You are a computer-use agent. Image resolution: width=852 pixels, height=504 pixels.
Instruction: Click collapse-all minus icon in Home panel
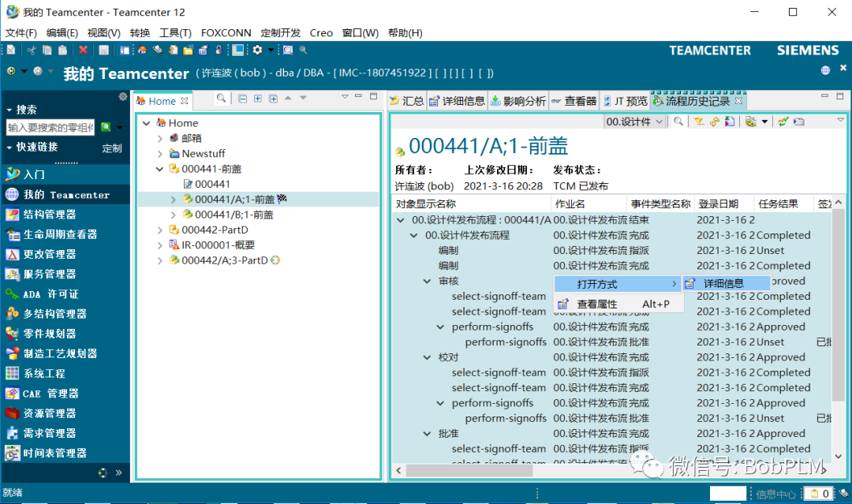click(242, 99)
